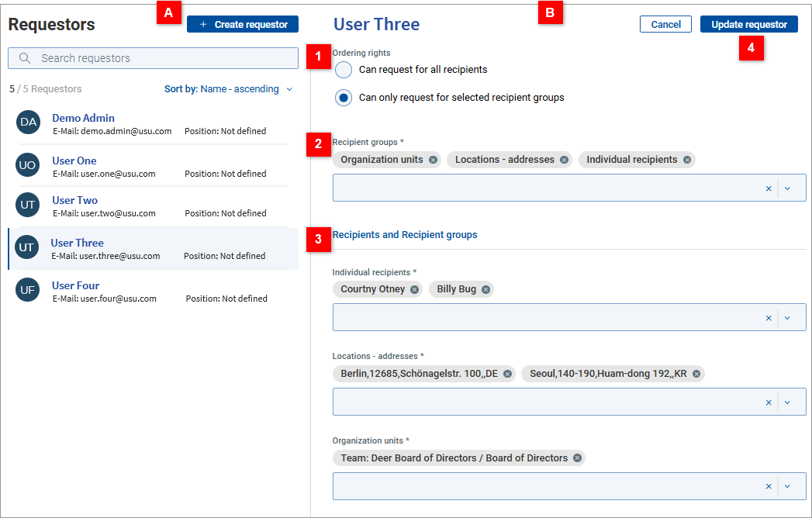Select Demo Admin requestor entry

tap(83, 119)
